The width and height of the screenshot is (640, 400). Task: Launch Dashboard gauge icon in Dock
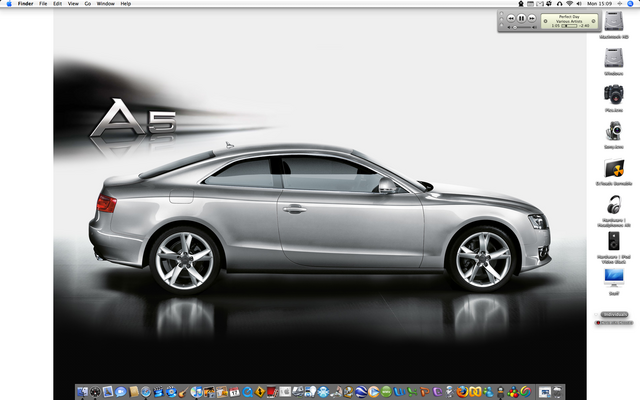click(x=95, y=392)
